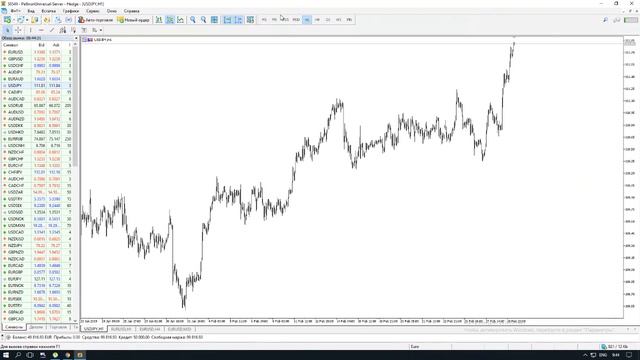Open the profiles icon
Image resolution: width=640 pixels, height=360 pixels.
tap(20, 20)
